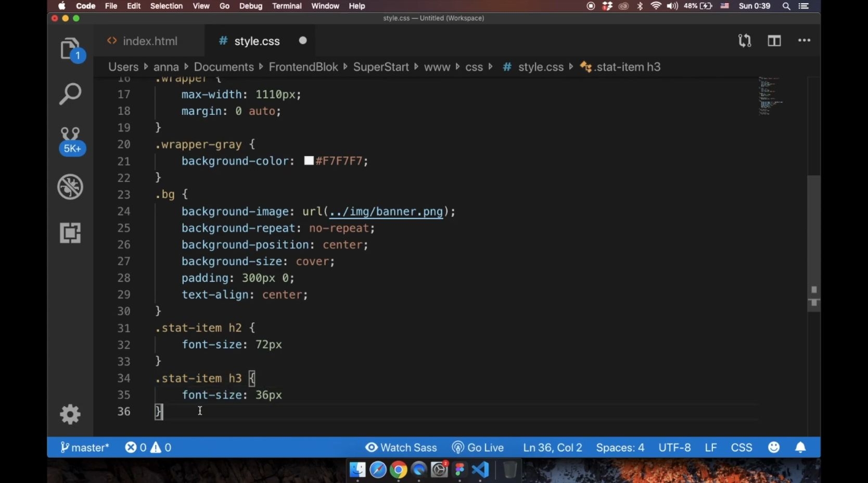
Task: Follow the ../img/banner.png link
Action: point(386,212)
